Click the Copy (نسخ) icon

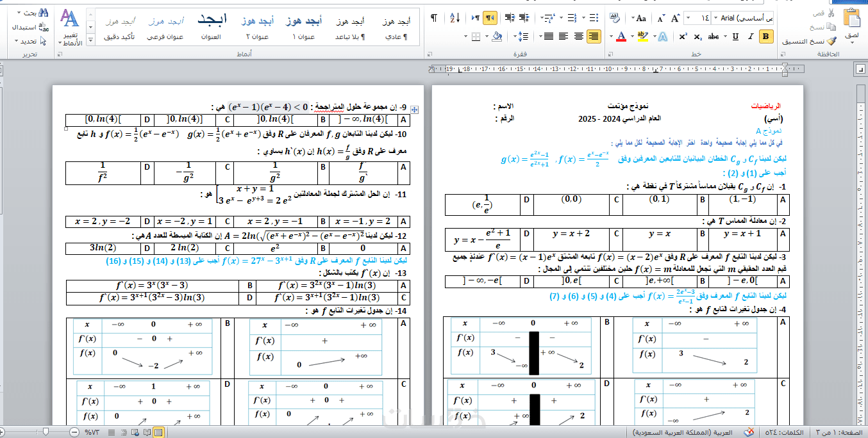coord(830,27)
